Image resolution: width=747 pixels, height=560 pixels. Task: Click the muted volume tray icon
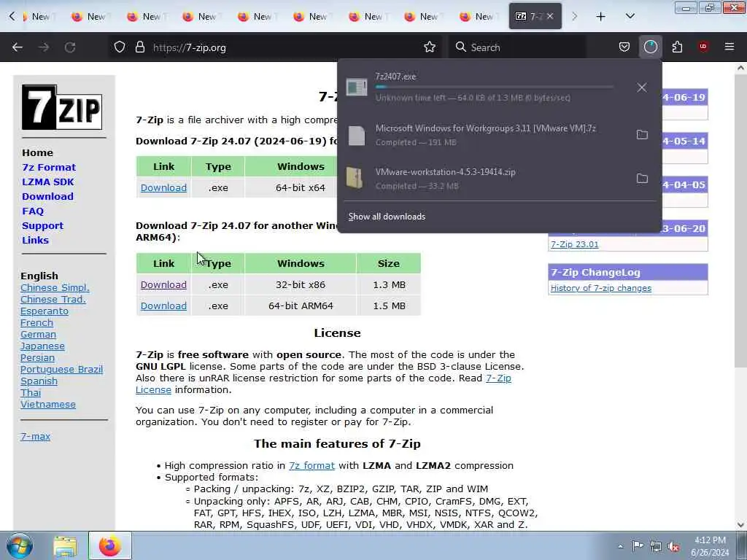tap(673, 546)
